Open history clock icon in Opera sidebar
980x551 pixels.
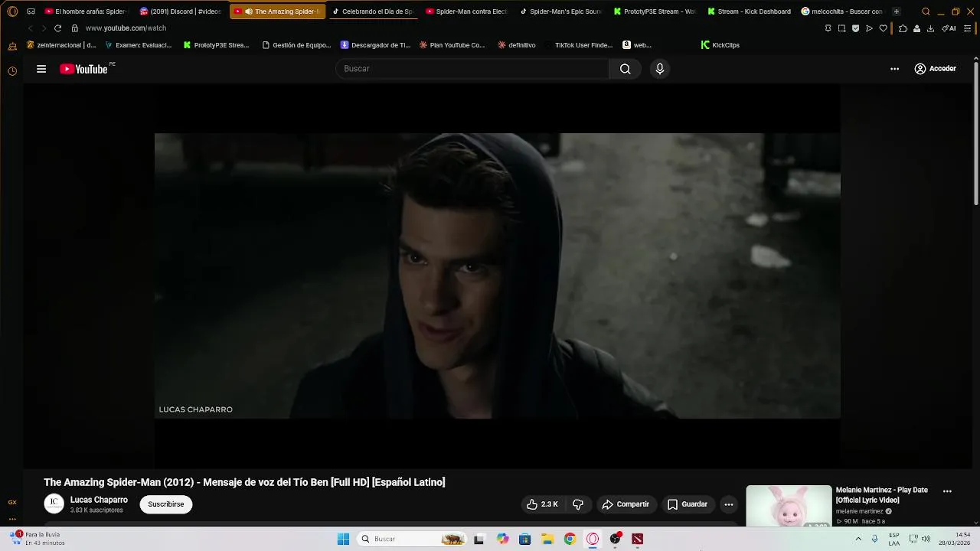[12, 71]
